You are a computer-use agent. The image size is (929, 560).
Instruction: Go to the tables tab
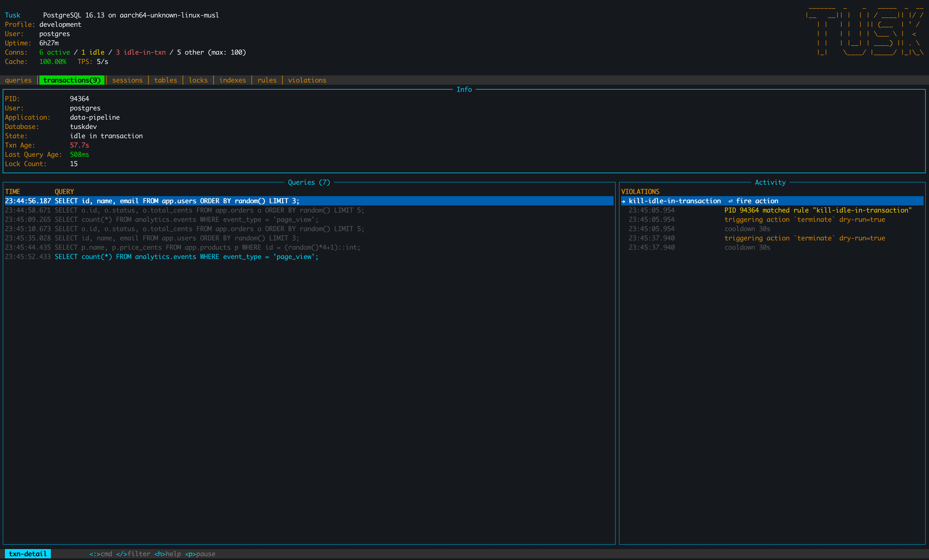click(165, 80)
